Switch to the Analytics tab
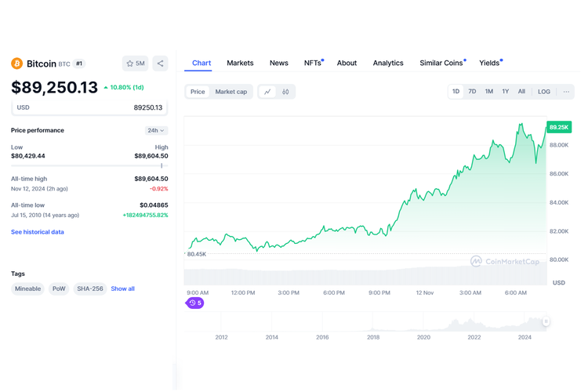The height and width of the screenshot is (392, 588). tap(388, 63)
